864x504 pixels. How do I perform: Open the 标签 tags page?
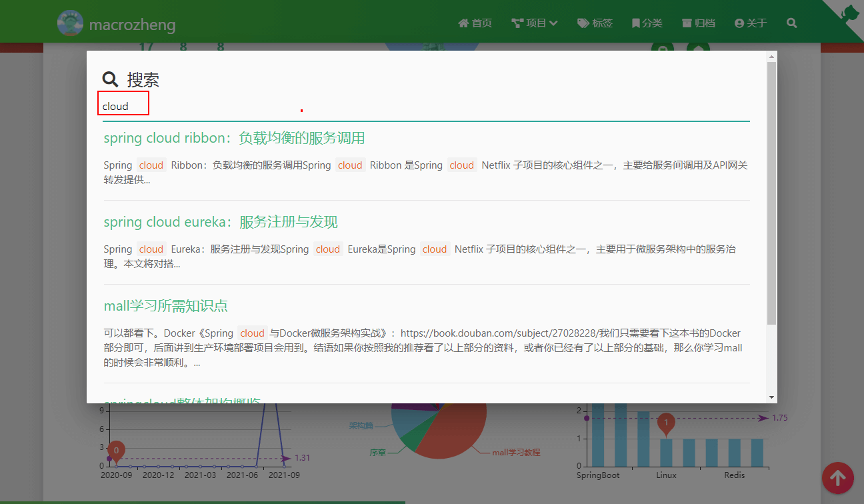tap(595, 23)
